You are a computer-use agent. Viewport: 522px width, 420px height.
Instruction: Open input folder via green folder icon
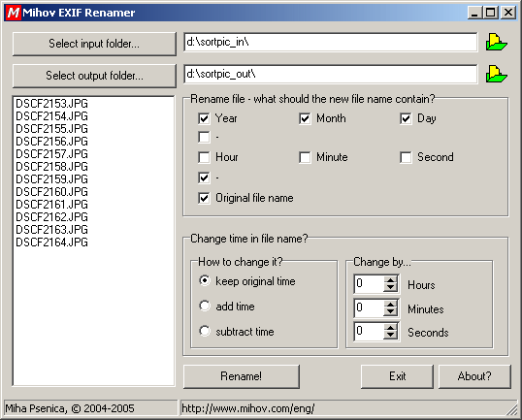pyautogui.click(x=497, y=43)
